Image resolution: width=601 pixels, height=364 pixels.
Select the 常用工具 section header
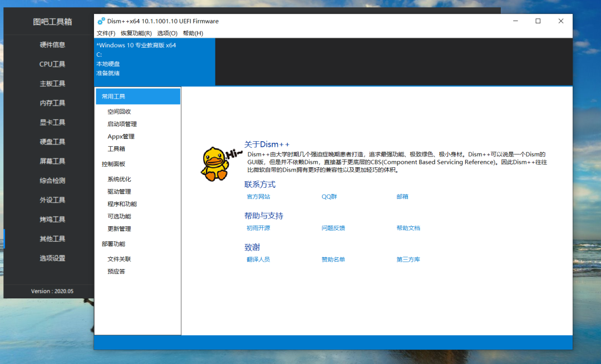point(138,97)
